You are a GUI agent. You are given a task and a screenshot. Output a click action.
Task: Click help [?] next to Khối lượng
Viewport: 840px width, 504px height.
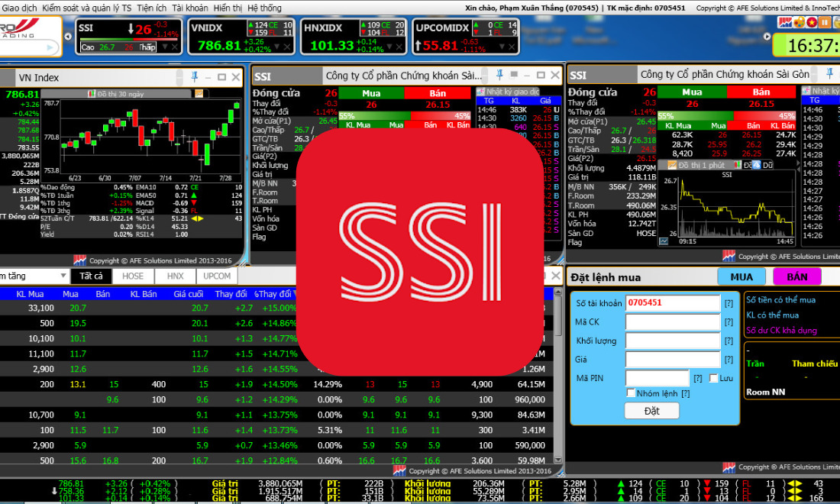click(x=729, y=341)
